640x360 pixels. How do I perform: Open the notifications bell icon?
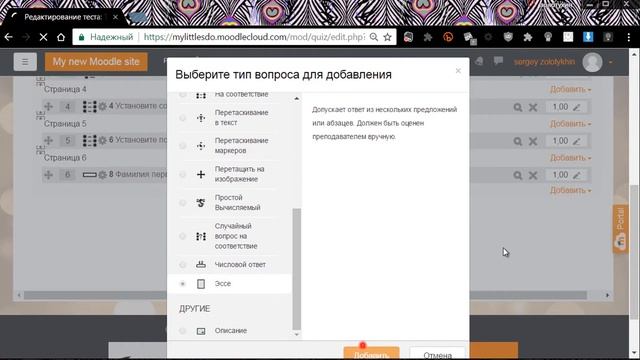click(x=479, y=61)
